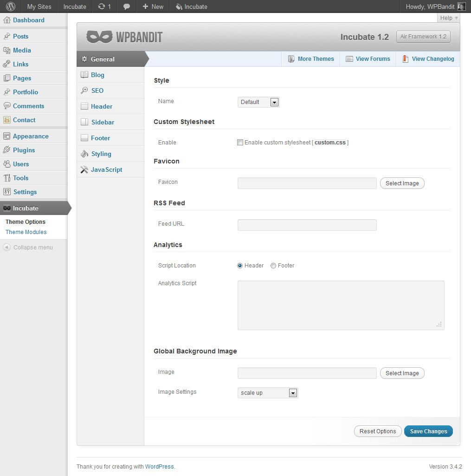Select the Header script location radio button
This screenshot has height=476, width=471.
[240, 266]
